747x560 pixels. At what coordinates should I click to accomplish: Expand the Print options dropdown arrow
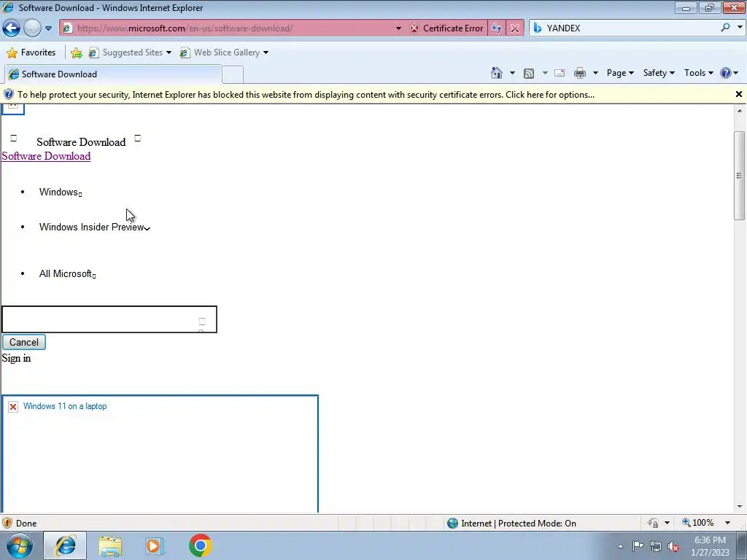pyautogui.click(x=595, y=73)
